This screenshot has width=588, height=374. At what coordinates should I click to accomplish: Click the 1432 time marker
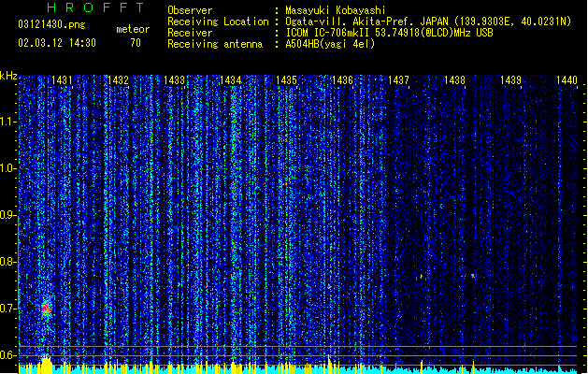pos(118,80)
